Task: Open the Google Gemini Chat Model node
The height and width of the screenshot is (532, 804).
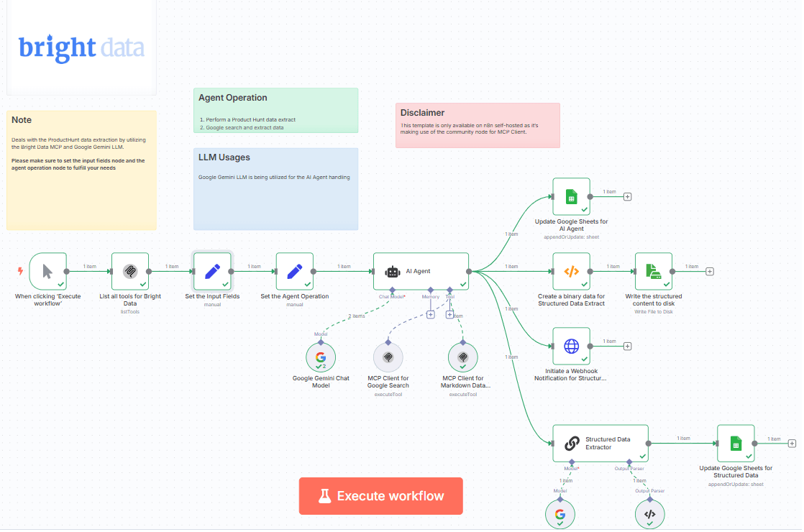Action: (x=321, y=357)
